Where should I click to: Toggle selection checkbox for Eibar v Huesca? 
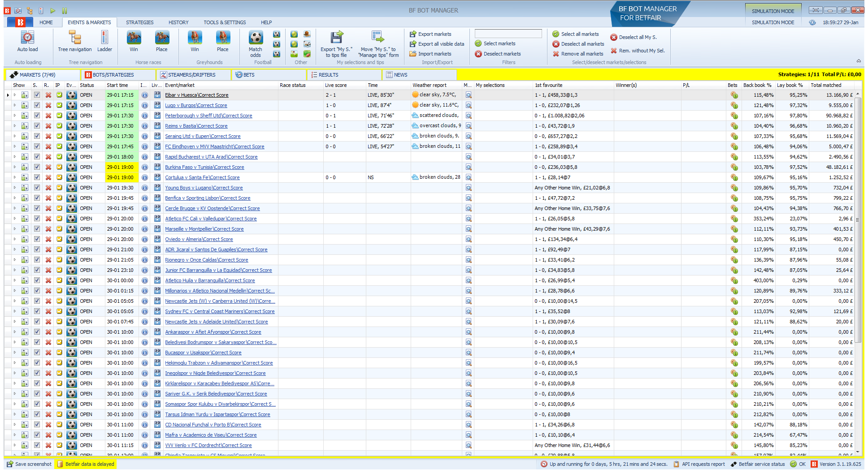pyautogui.click(x=37, y=95)
